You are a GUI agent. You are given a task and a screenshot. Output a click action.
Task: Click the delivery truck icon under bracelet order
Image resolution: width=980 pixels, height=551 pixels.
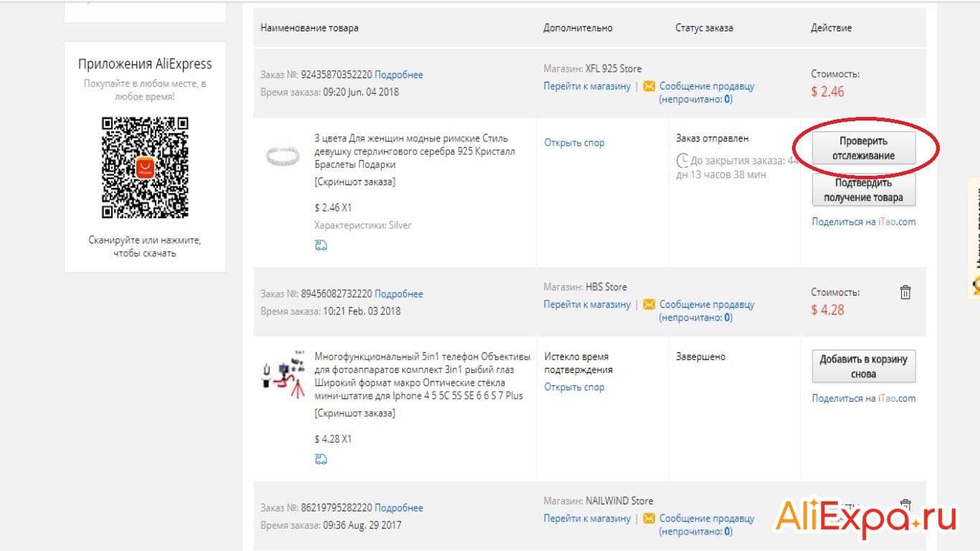[x=321, y=245]
